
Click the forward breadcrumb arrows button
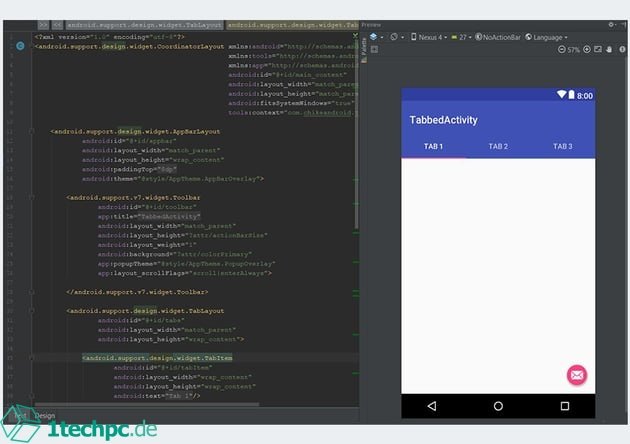tap(43, 25)
